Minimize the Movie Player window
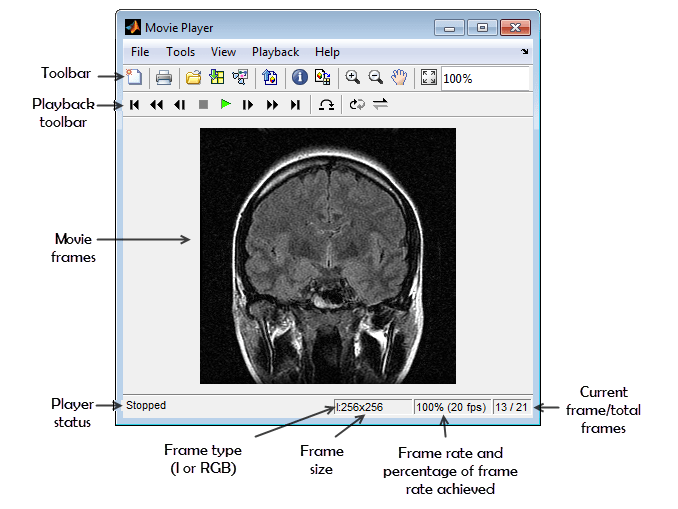This screenshot has width=678, height=509. 449,28
